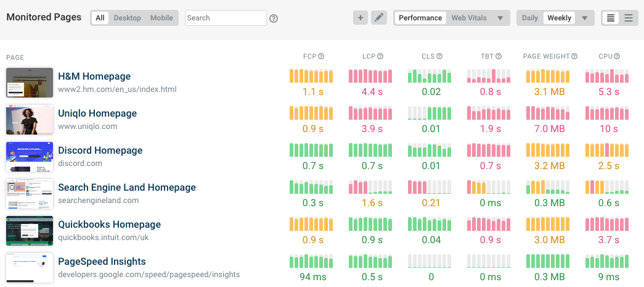
Task: Switch to Web Vitals metrics
Action: click(469, 18)
